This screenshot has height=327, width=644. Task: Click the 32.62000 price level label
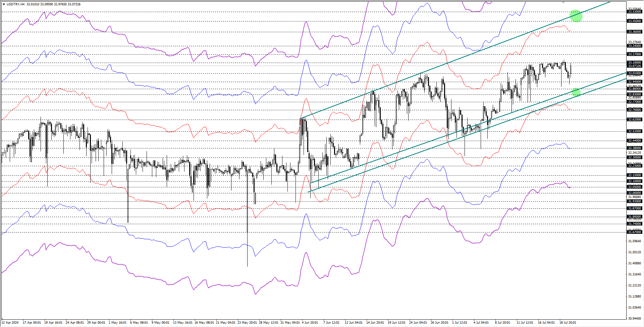pyautogui.click(x=635, y=120)
